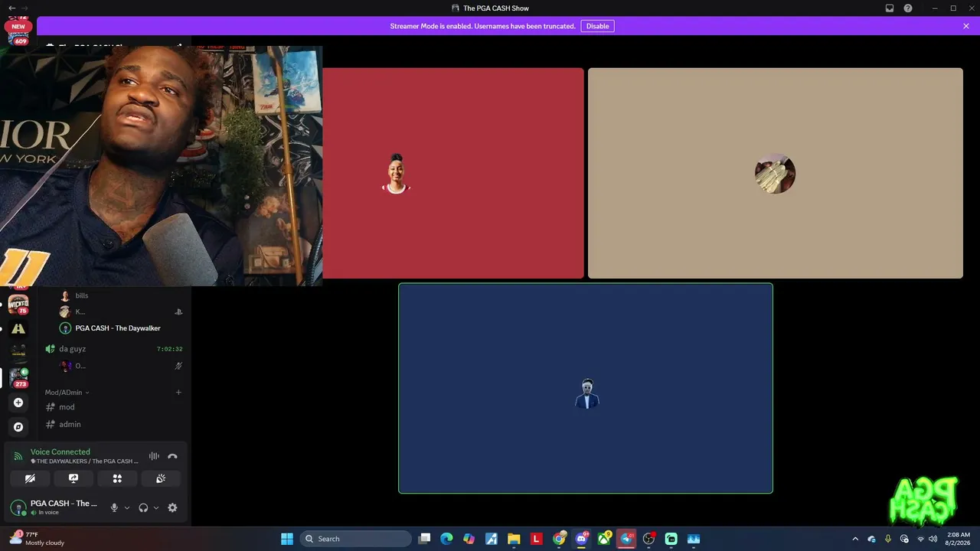Viewport: 980px width, 551px height.
Task: Disconnect from the voice call
Action: 172,456
